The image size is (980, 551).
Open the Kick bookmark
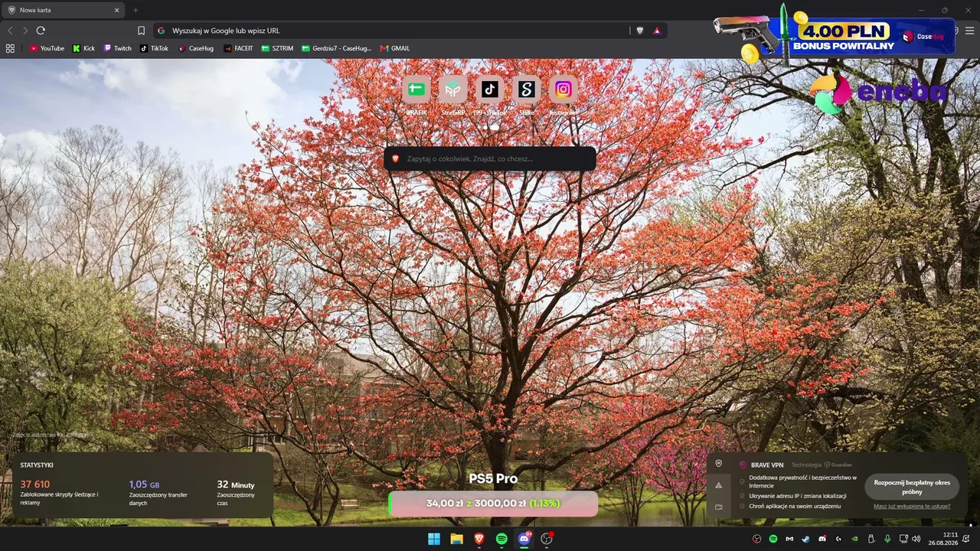click(84, 48)
